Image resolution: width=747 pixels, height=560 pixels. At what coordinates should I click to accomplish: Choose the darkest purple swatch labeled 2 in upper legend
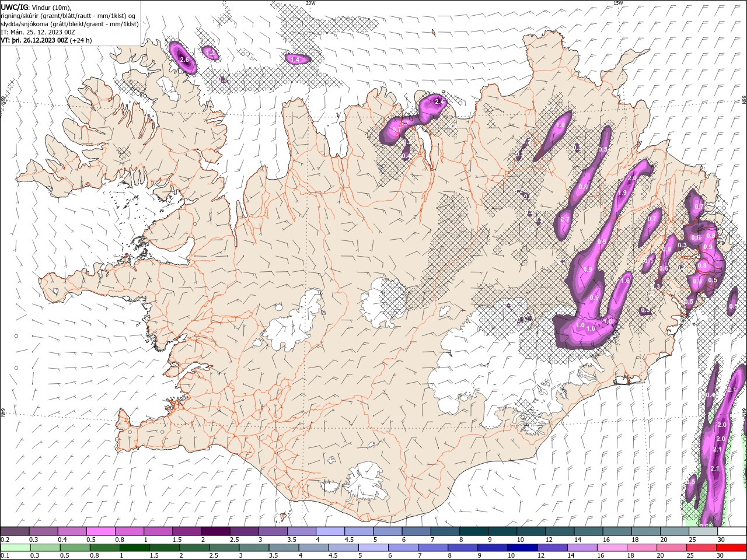(x=215, y=531)
